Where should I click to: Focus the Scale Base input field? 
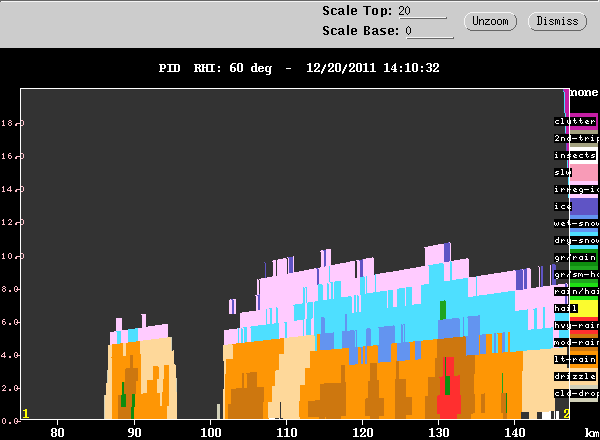(429, 31)
